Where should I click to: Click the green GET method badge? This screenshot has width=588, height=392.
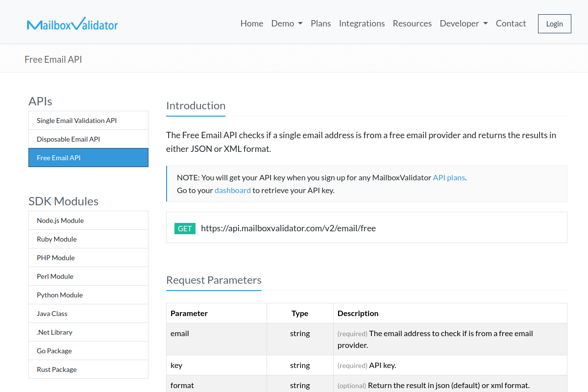point(185,228)
